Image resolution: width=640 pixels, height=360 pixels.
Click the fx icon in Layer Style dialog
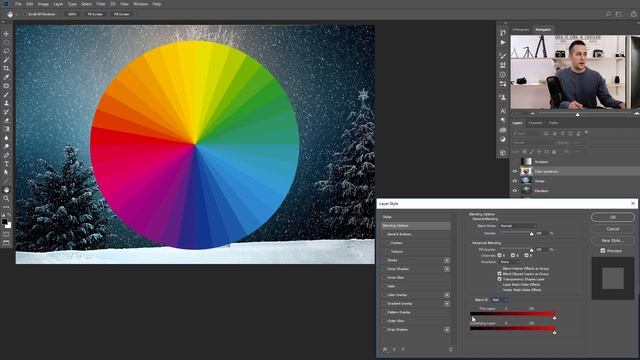pos(385,349)
